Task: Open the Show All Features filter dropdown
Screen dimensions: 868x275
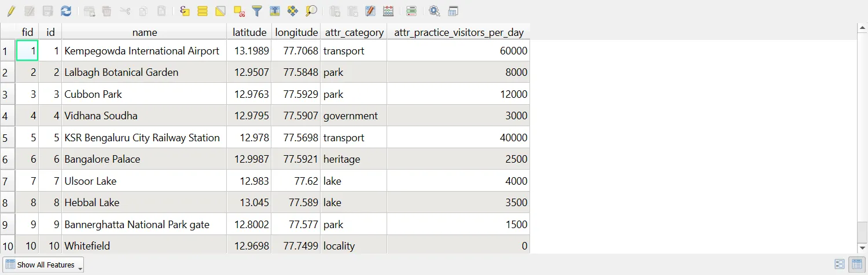Action: point(44,265)
